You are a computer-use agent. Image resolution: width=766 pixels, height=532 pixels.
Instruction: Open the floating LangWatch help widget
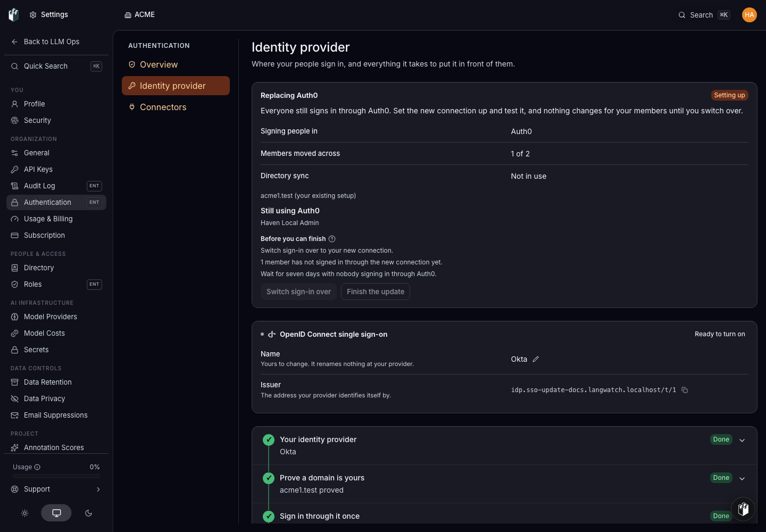tap(743, 509)
